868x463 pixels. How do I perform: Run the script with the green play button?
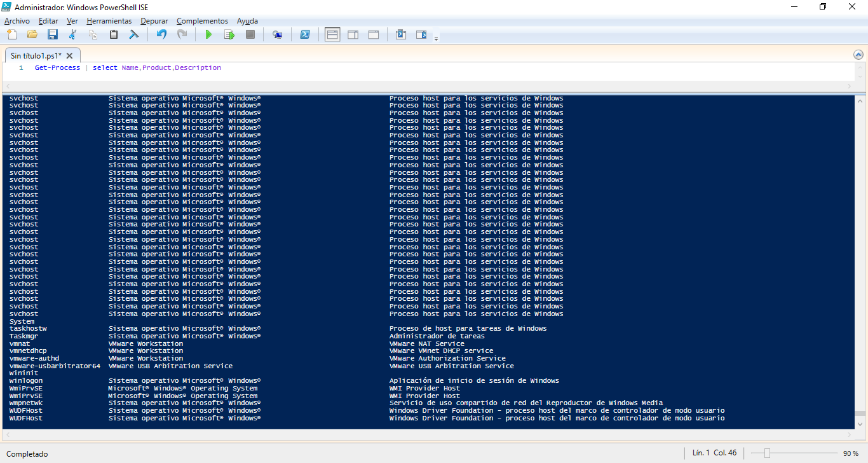[x=208, y=34]
